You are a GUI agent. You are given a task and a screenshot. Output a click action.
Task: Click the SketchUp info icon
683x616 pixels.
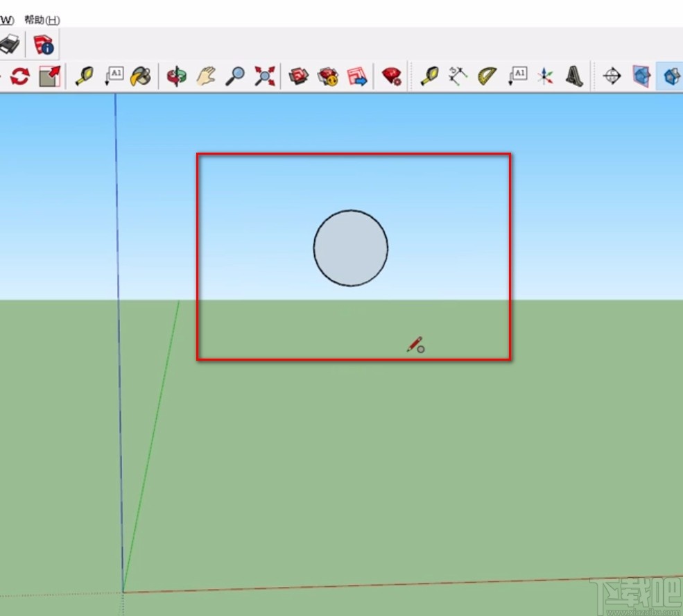[44, 43]
